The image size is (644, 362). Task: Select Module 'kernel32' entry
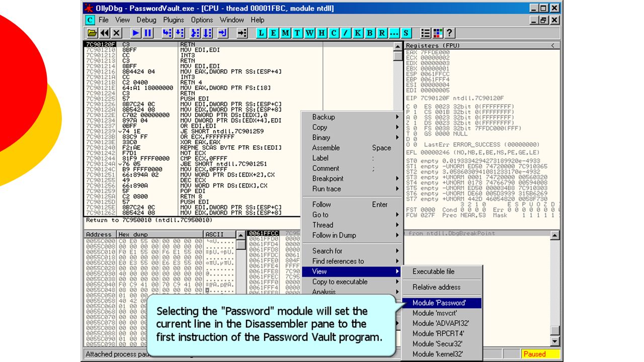coord(442,354)
